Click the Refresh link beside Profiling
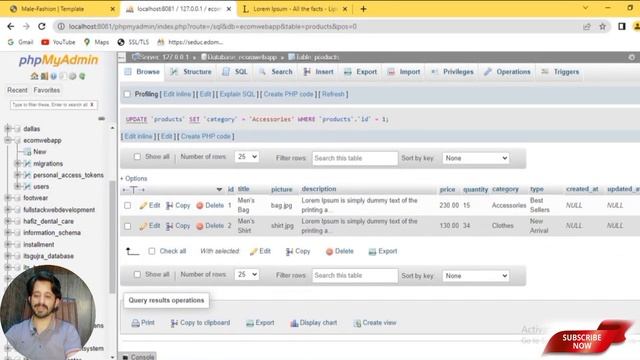This screenshot has height=360, width=640. click(x=333, y=94)
